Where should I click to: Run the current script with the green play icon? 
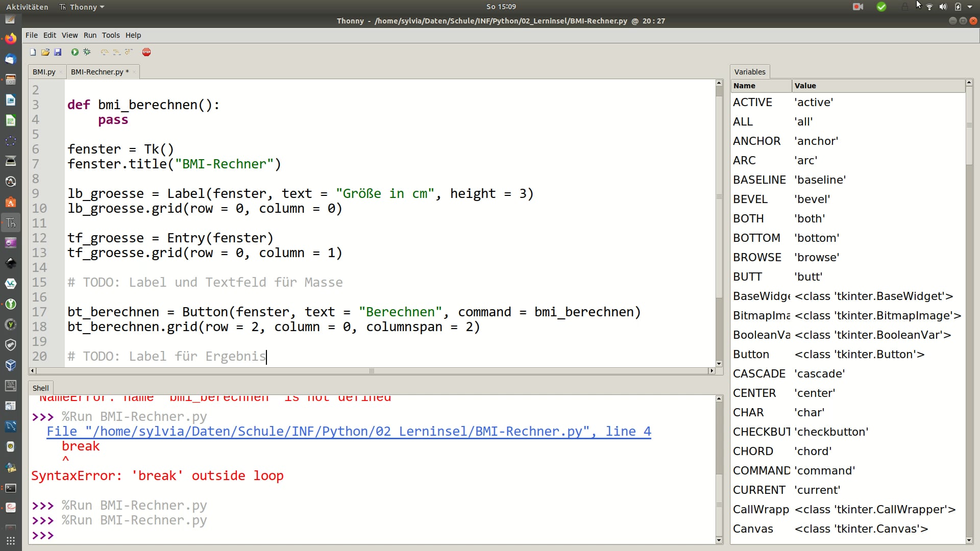click(74, 52)
